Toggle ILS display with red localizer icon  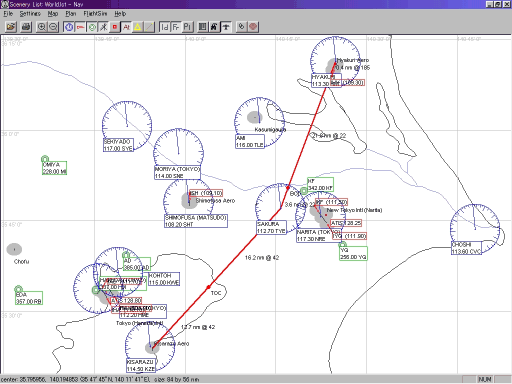pyautogui.click(x=80, y=27)
